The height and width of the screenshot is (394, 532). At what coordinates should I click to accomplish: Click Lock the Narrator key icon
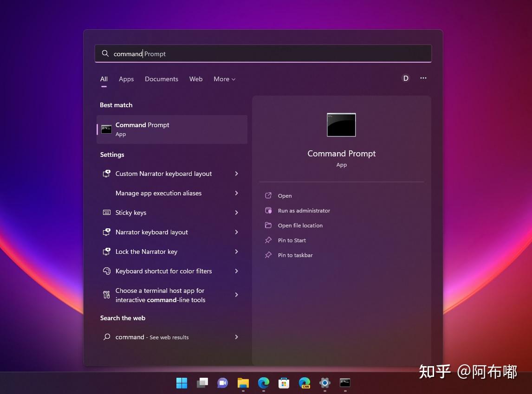(106, 252)
